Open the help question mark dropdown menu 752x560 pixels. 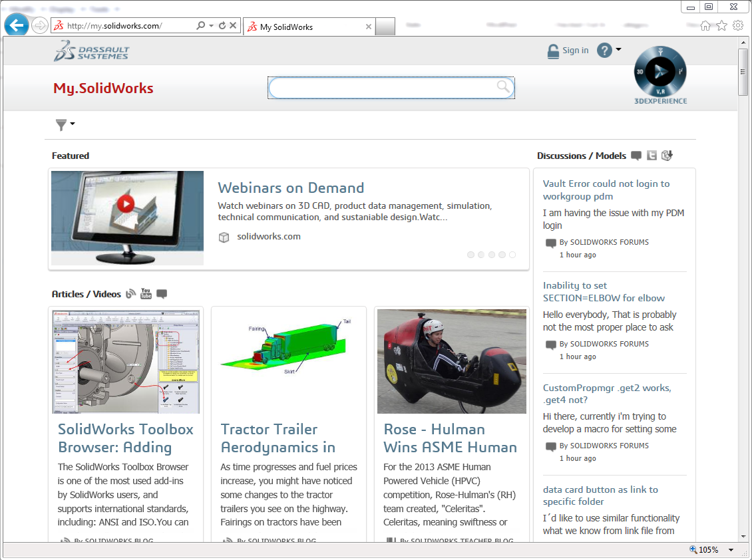608,50
